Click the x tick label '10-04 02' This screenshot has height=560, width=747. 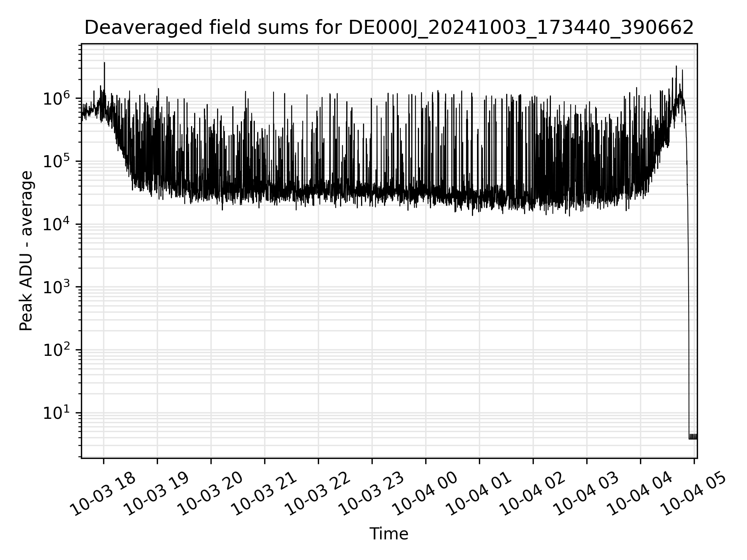pos(533,494)
